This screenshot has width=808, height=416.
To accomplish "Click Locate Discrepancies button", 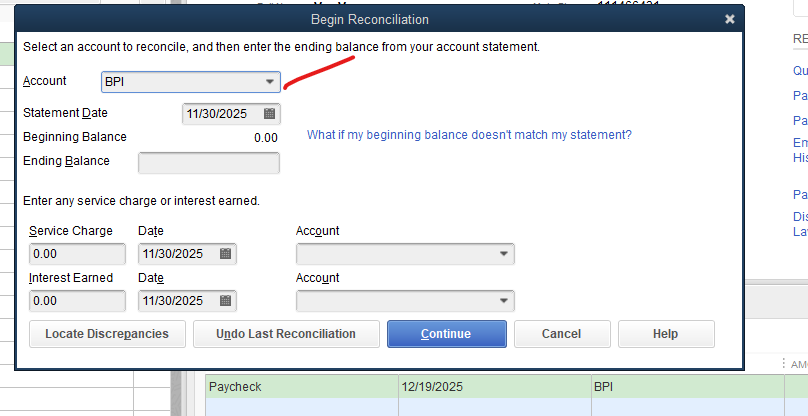I will pos(107,334).
